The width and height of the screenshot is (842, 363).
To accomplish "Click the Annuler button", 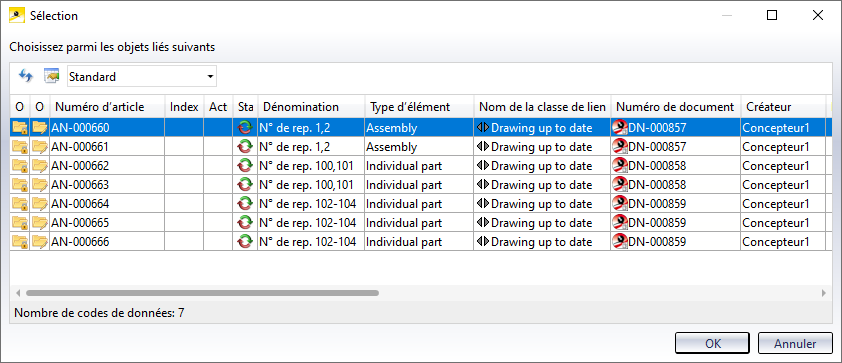I will coord(795,344).
